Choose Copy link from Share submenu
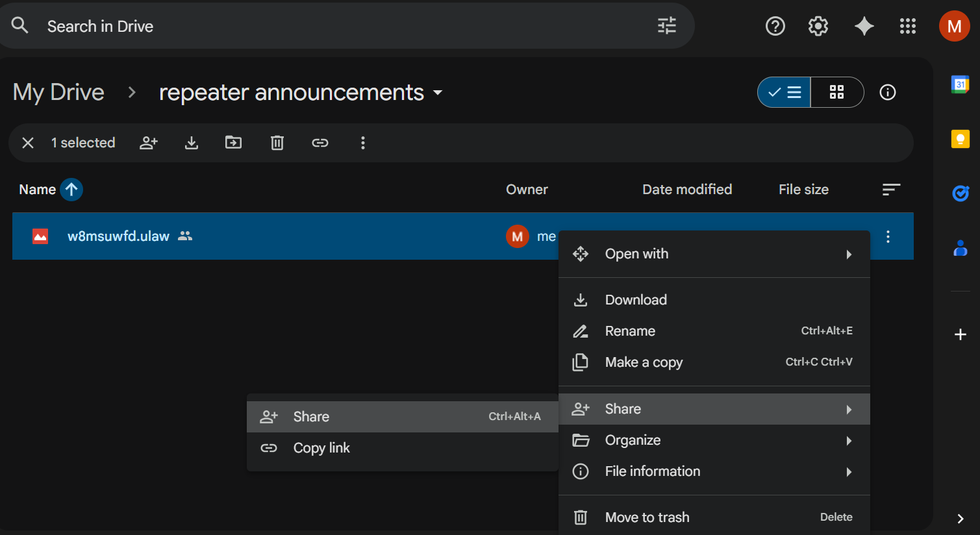Viewport: 980px width, 535px height. click(x=321, y=448)
